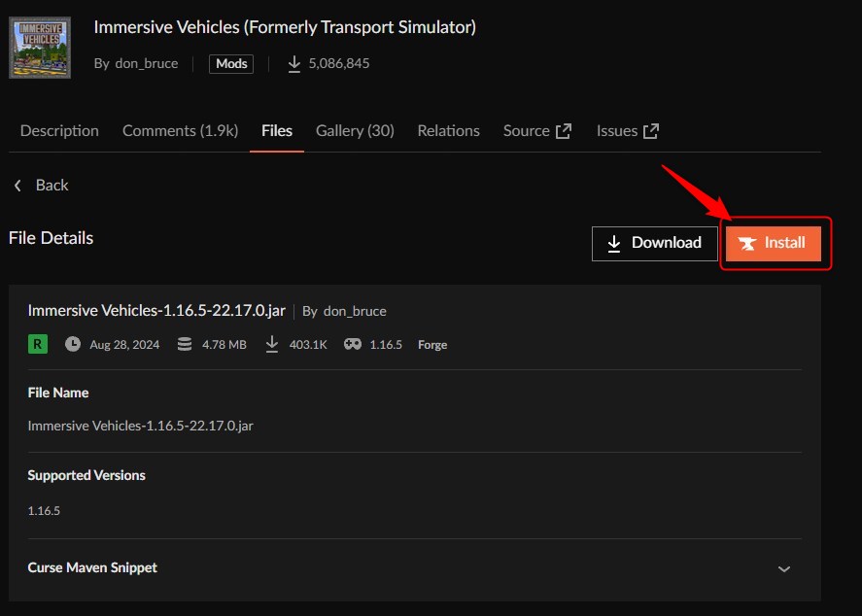The width and height of the screenshot is (862, 616).
Task: Click the arrow icon inside Download button
Action: tap(614, 244)
